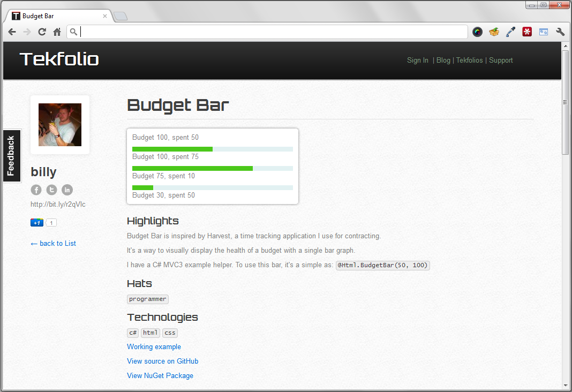Open the Tekfolios navigation link
572x392 pixels.
[x=470, y=60]
